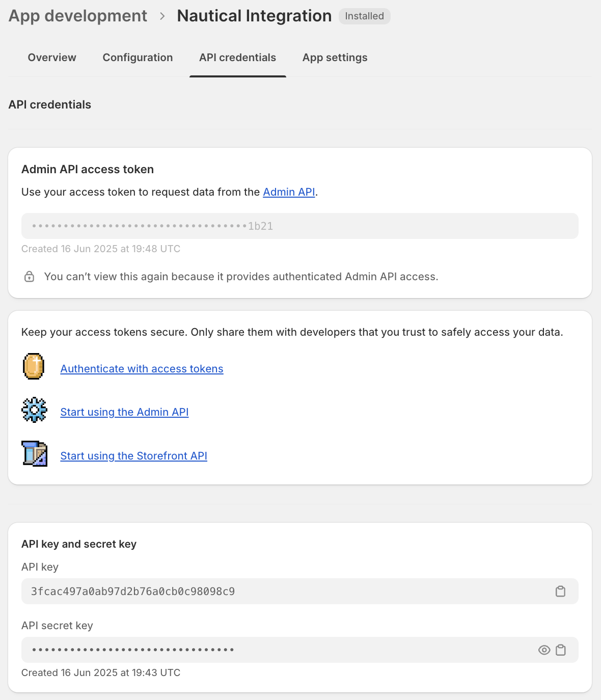Image resolution: width=601 pixels, height=700 pixels.
Task: Click the API key value field
Action: 285,591
